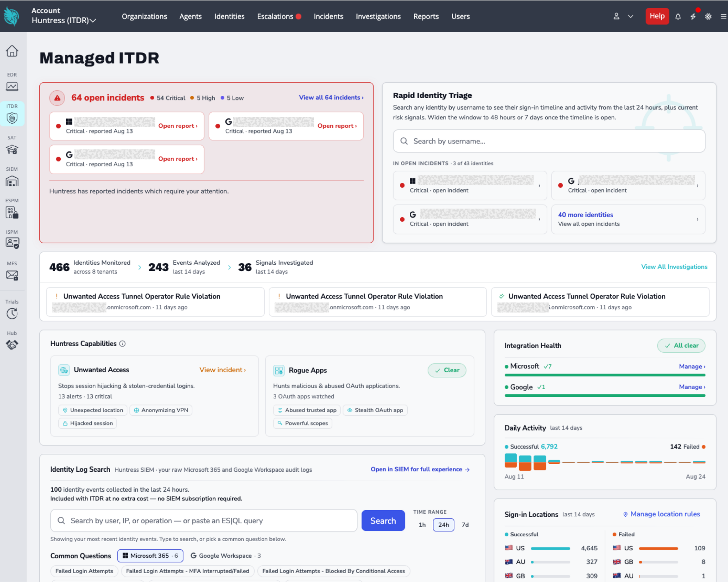Click View All Investigations link
This screenshot has width=728, height=582.
pyautogui.click(x=674, y=267)
